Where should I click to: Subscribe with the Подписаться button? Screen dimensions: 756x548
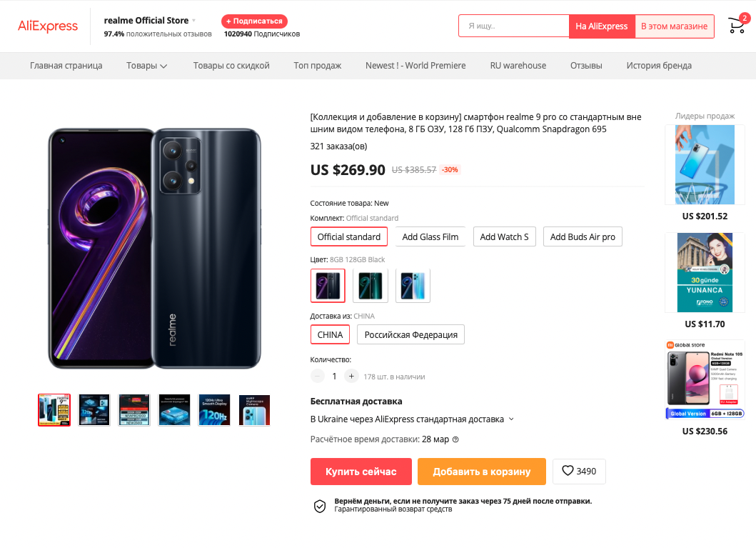tap(254, 21)
